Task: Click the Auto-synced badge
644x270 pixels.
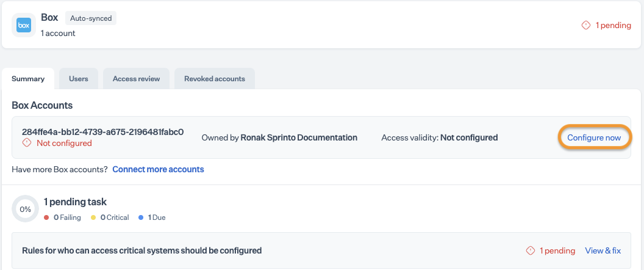Action: point(91,18)
